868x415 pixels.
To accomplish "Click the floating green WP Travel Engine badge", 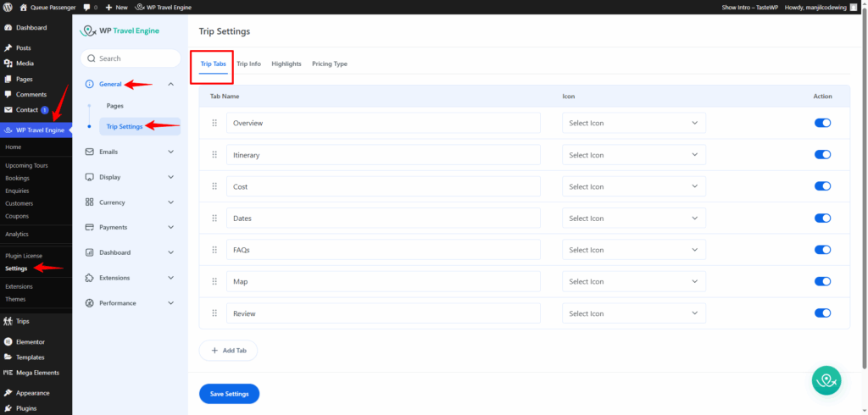I will (826, 380).
